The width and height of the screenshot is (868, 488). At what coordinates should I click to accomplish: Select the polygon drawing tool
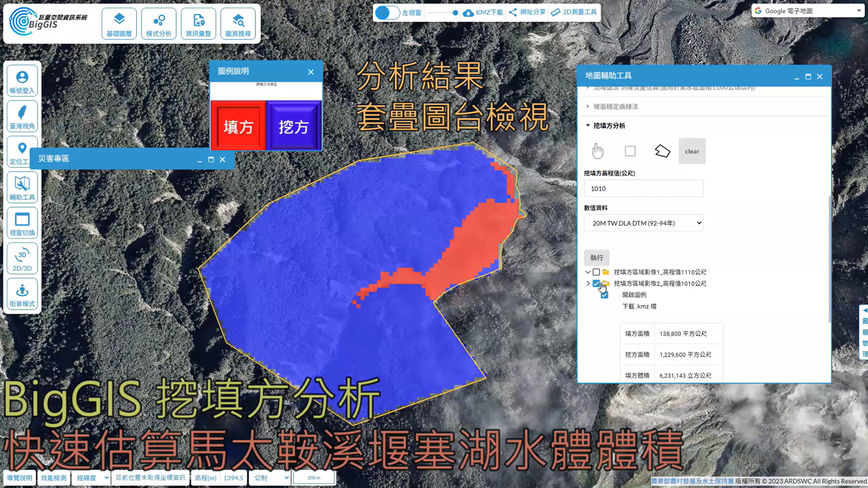pos(662,151)
